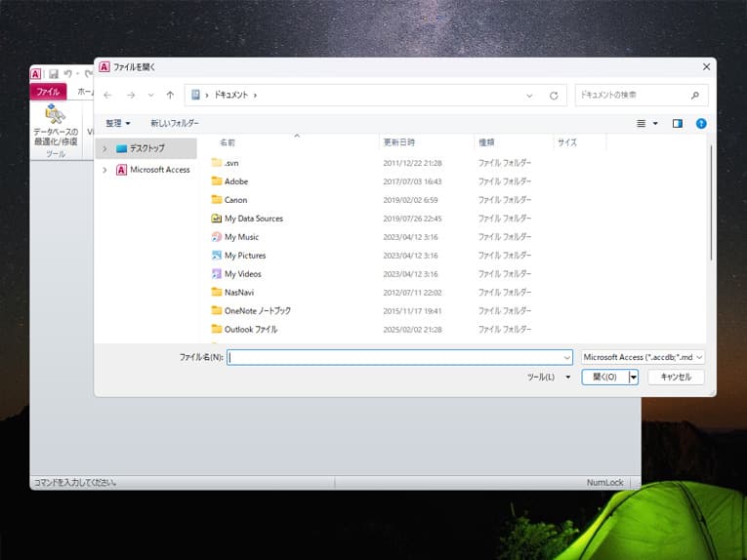This screenshot has height=560, width=747.
Task: Open the recent locations dropdown chevron
Action: pos(150,96)
